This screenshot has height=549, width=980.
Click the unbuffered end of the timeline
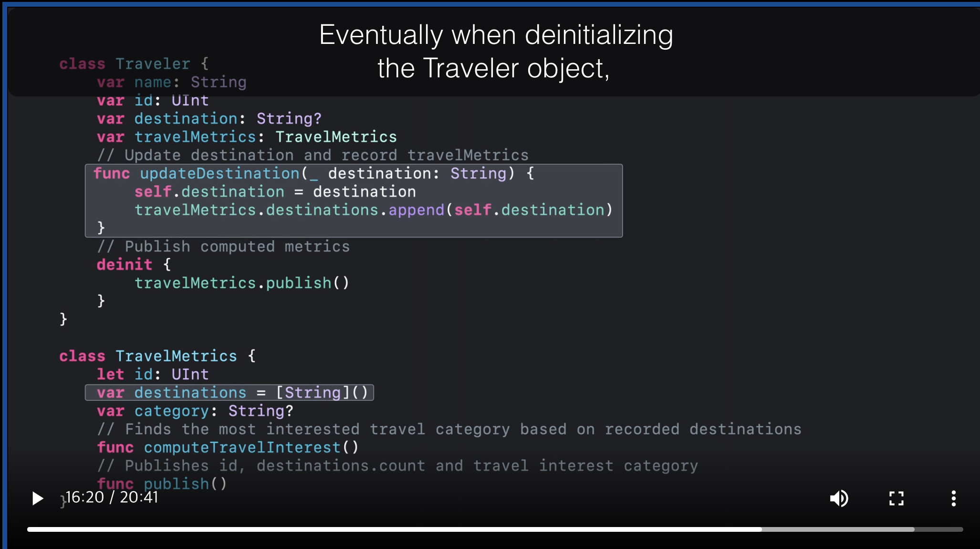(x=940, y=529)
